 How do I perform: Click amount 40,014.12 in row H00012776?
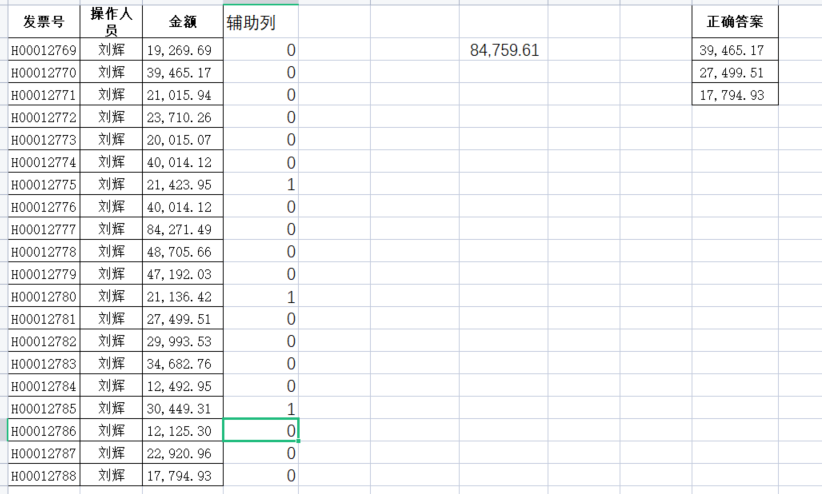(x=183, y=207)
